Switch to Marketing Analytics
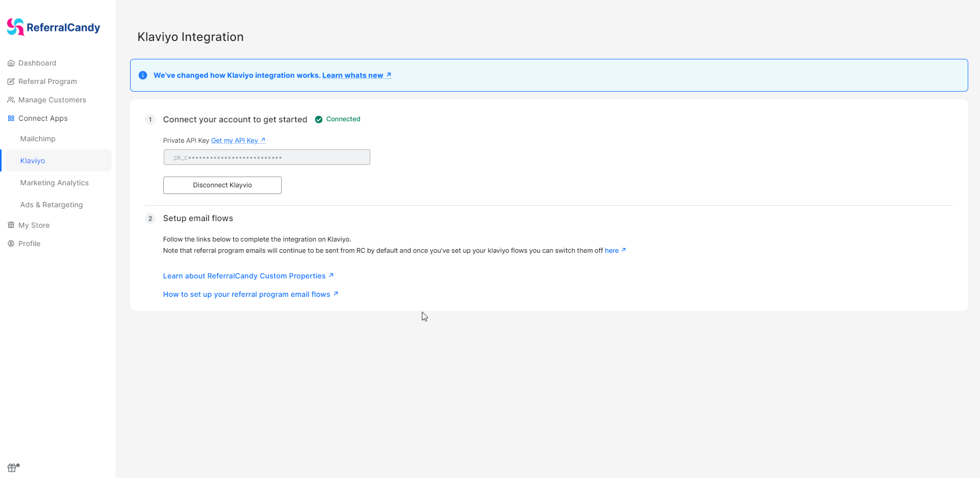 click(54, 182)
